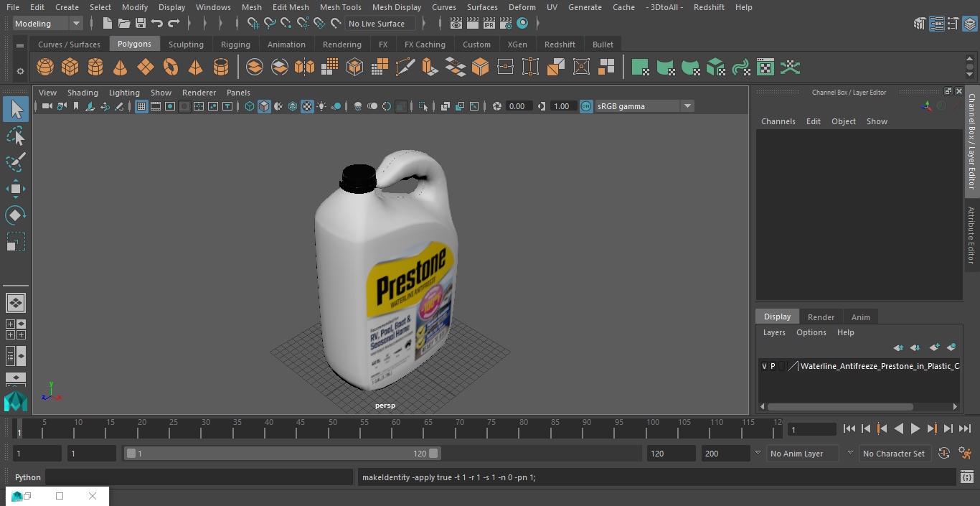Go to the start of playback range
Screen dimensions: 980x506
tap(849, 428)
